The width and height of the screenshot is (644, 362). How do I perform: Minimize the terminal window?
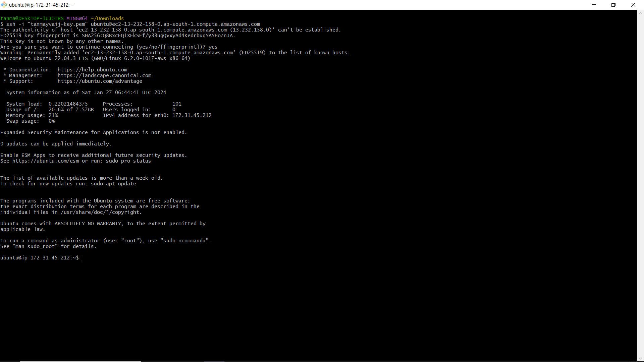pos(594,5)
